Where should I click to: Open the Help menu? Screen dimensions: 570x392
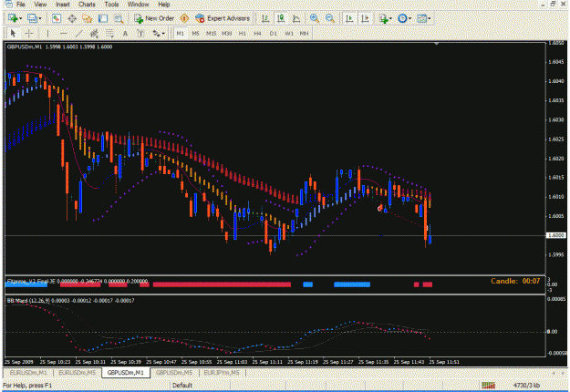[x=164, y=5]
